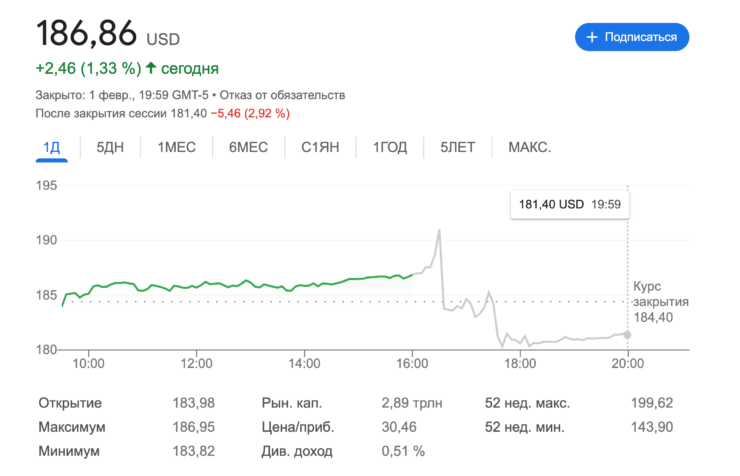This screenshot has width=740, height=476.
Task: Click the 52 нед. мин. label
Action: coord(524,427)
